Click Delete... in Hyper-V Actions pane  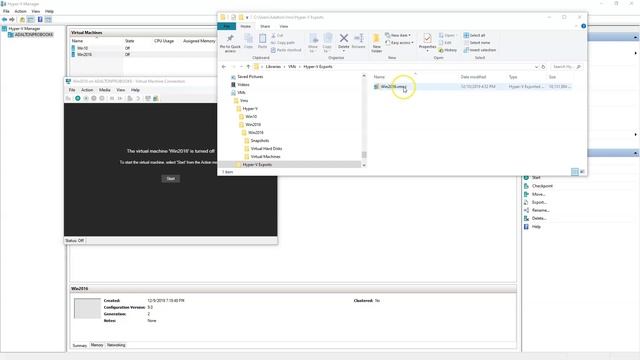pyautogui.click(x=539, y=218)
